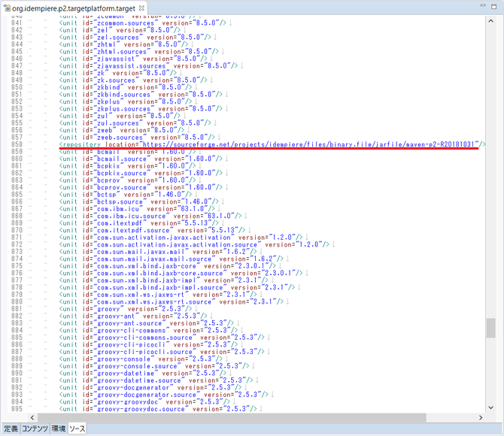This screenshot has height=436, width=504.
Task: Click the "groovy-cli-picocli.source" line
Action: 162,352
